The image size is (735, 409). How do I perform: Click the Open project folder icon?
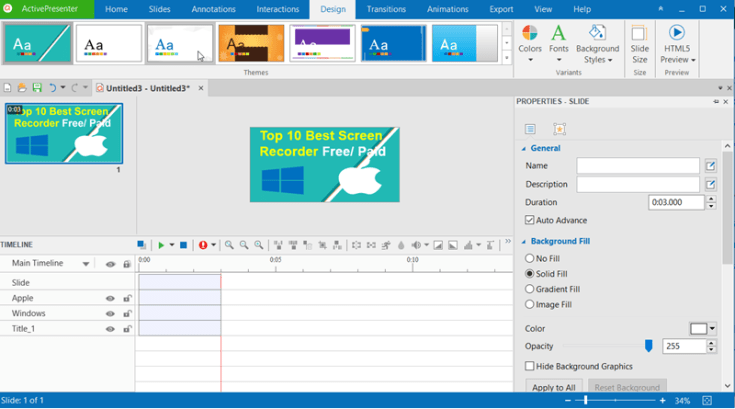pyautogui.click(x=22, y=88)
